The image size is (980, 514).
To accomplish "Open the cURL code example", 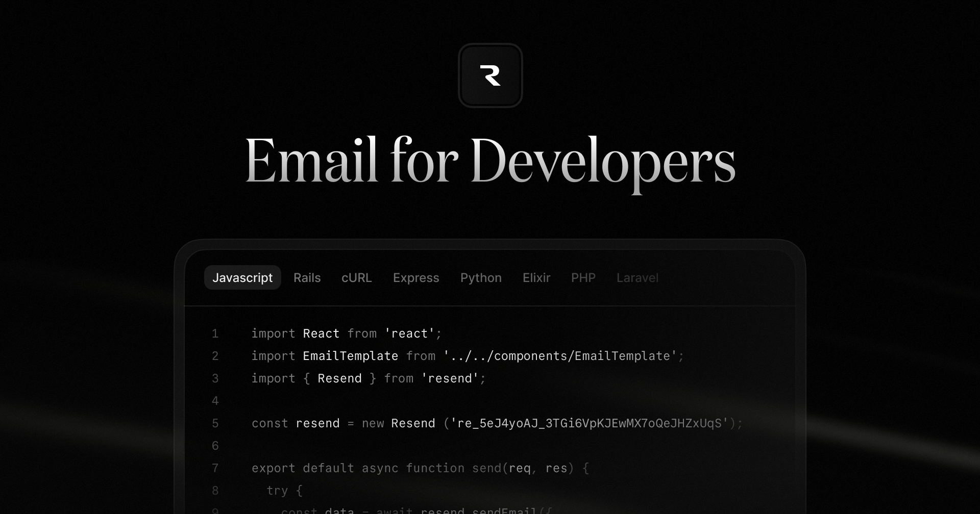I will point(356,278).
